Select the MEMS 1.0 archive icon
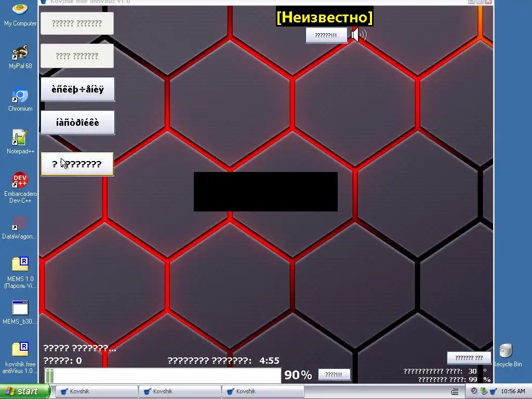The width and height of the screenshot is (532, 399). coord(20,273)
